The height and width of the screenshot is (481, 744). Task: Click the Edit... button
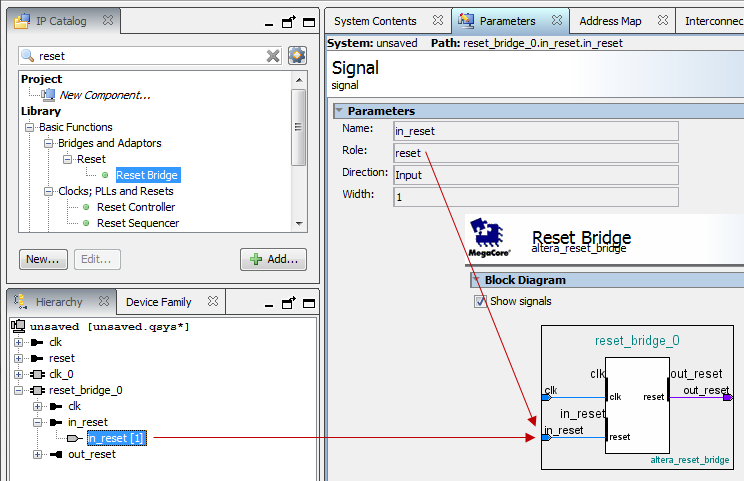97,259
